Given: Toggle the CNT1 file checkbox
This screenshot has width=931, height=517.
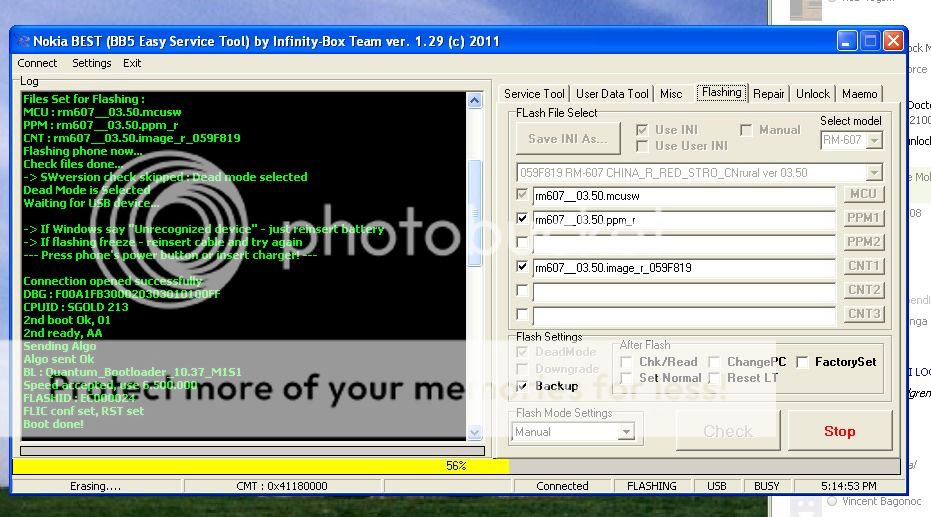Looking at the screenshot, I should (x=522, y=267).
